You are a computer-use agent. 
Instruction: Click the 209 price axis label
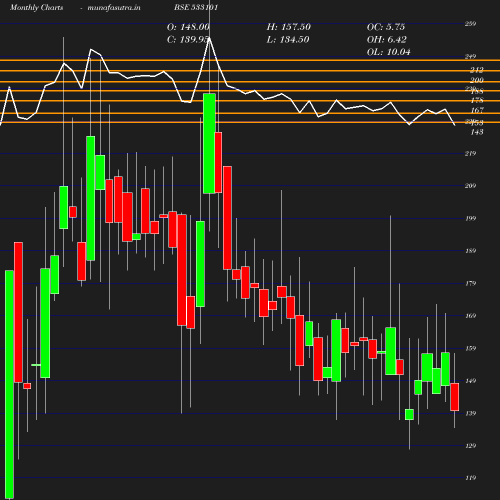tap(470, 186)
